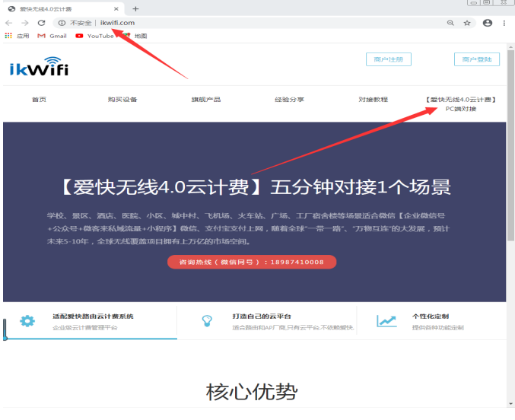Click the ikWifi logo
This screenshot has height=420, width=515.
[39, 67]
